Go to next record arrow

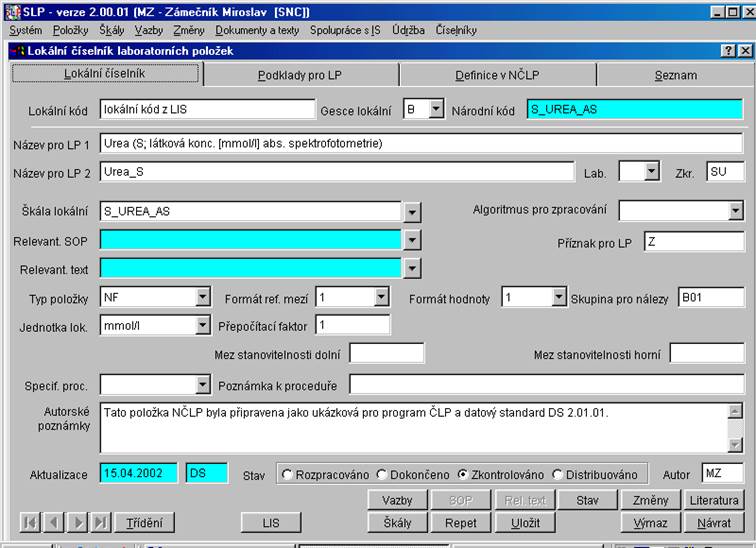tap(77, 522)
